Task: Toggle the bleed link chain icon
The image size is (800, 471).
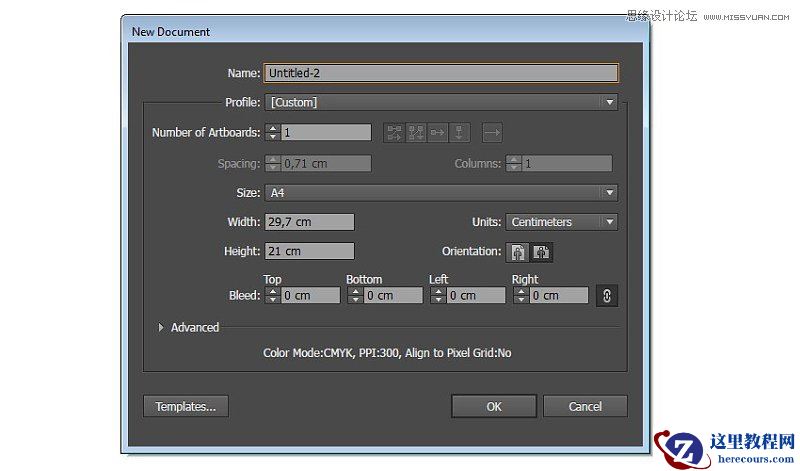Action: pyautogui.click(x=606, y=295)
